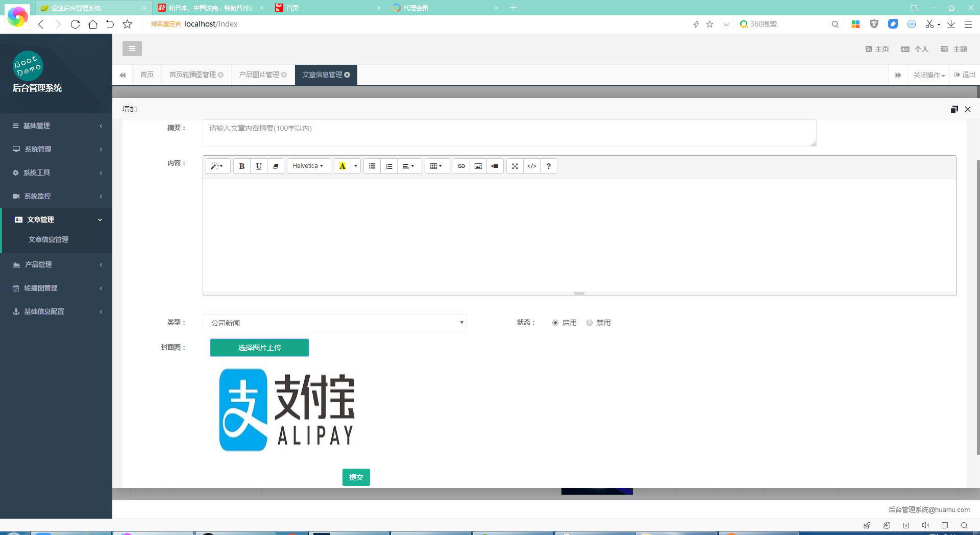This screenshot has width=980, height=535.
Task: Expand the 轮播图管理 sidebar menu
Action: (56, 288)
